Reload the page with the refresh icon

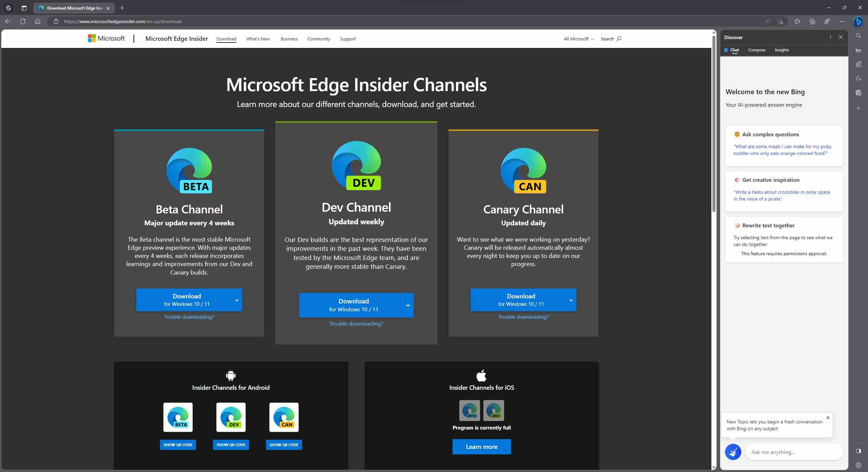23,21
